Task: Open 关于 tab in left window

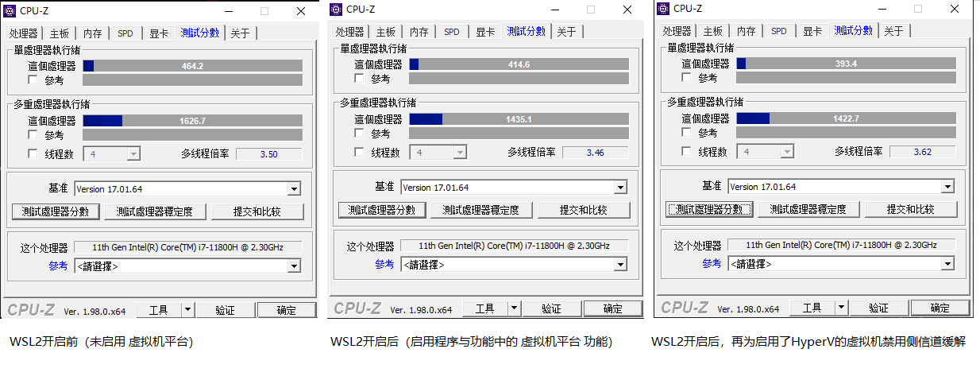Action: tap(240, 33)
